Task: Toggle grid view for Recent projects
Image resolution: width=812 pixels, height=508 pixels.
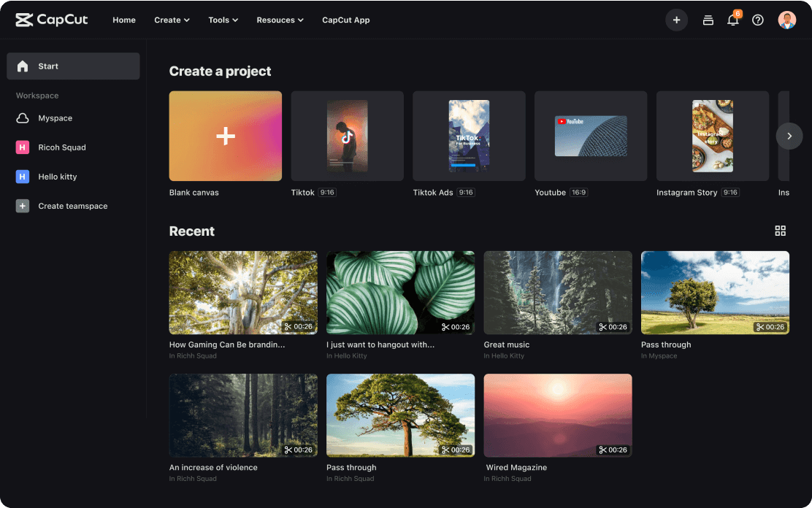Action: click(x=780, y=231)
